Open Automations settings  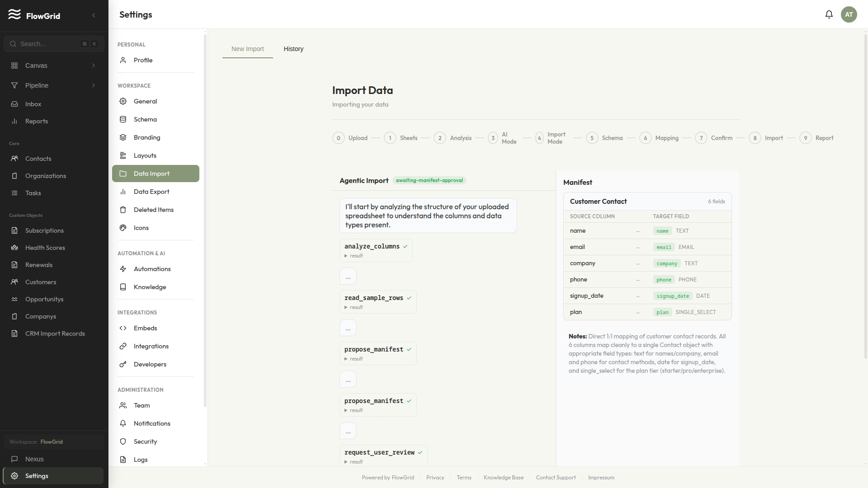tap(156, 269)
